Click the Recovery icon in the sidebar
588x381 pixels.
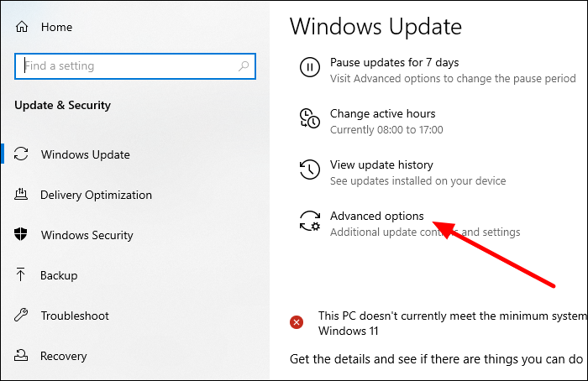[x=22, y=356]
